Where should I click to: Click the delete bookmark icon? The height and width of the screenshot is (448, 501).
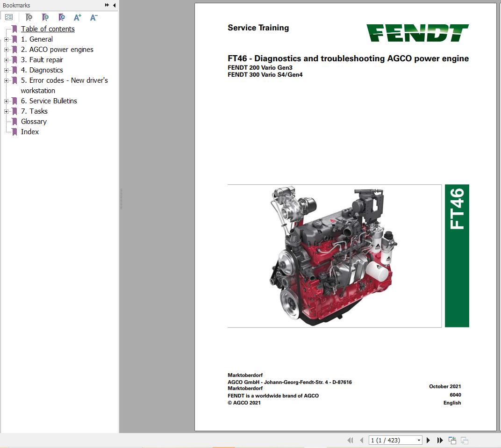coord(29,17)
